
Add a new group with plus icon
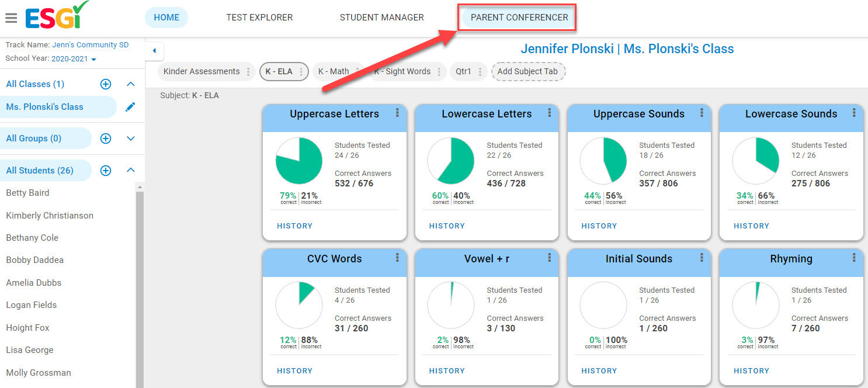[106, 138]
